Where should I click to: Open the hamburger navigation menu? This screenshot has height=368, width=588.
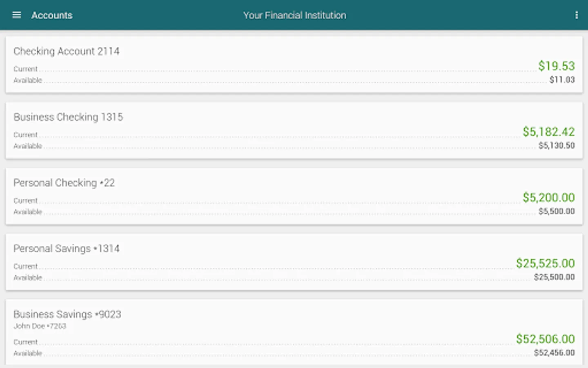pos(16,15)
